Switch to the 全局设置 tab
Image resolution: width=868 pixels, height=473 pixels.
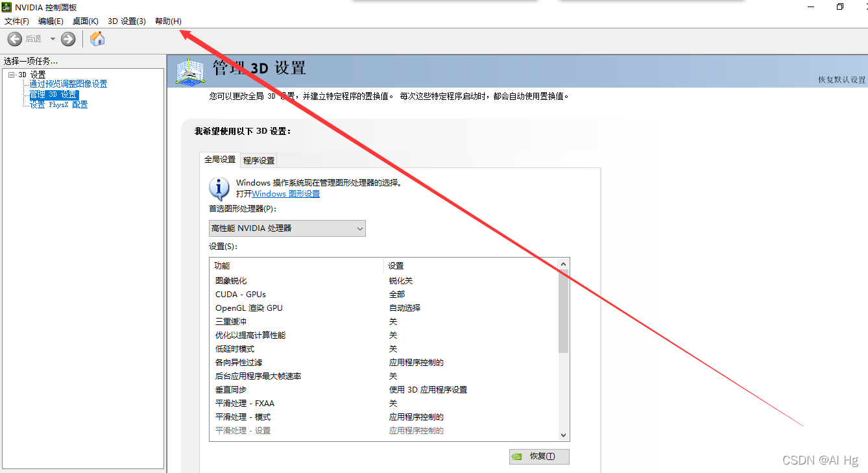tap(220, 160)
